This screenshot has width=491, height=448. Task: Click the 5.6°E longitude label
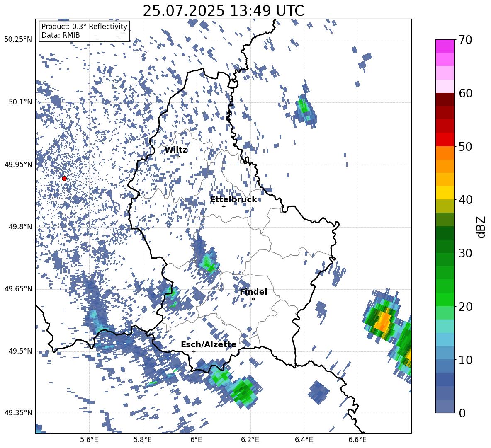[x=89, y=440]
